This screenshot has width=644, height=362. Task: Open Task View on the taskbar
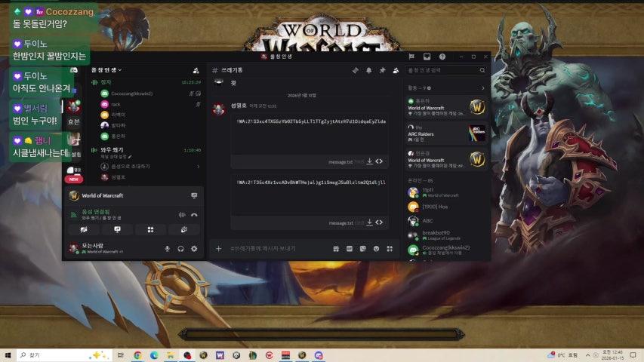point(120,355)
